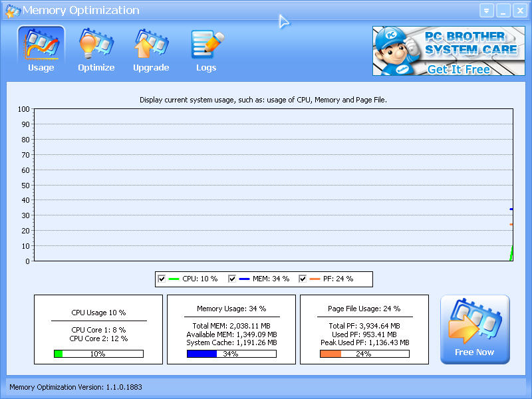The width and height of the screenshot is (532, 399).
Task: Uncheck the MEM graph checkbox
Action: (231, 279)
